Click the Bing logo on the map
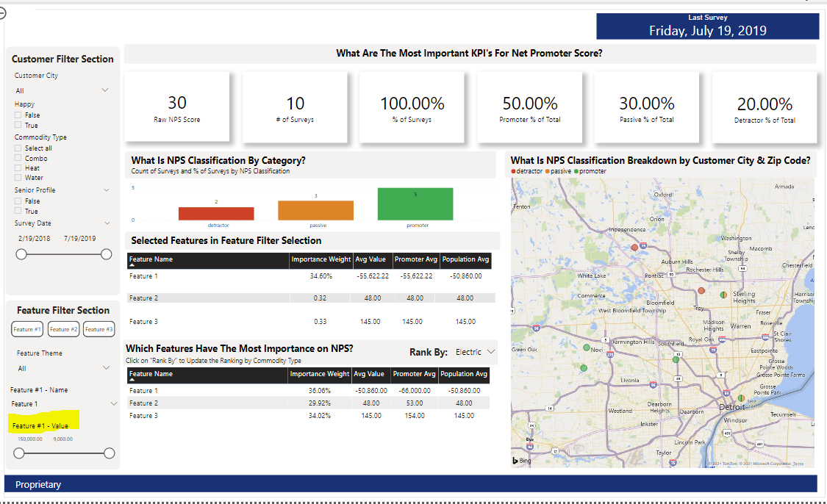Viewport: 827px width, 504px height. click(x=522, y=460)
